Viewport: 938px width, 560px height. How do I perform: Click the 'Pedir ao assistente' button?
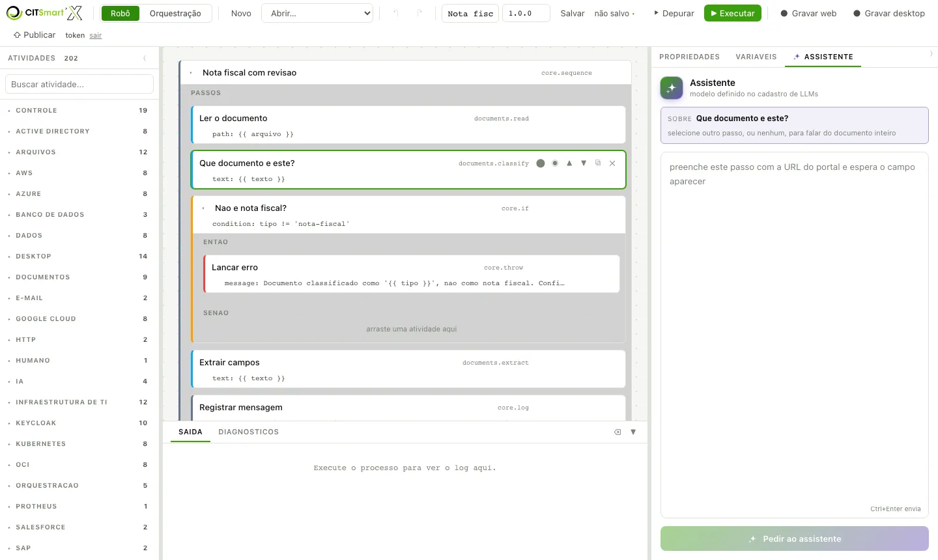point(795,539)
